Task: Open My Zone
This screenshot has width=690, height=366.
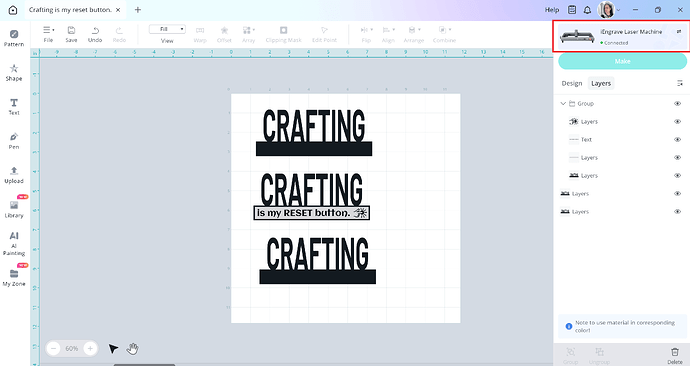Action: coord(14,278)
